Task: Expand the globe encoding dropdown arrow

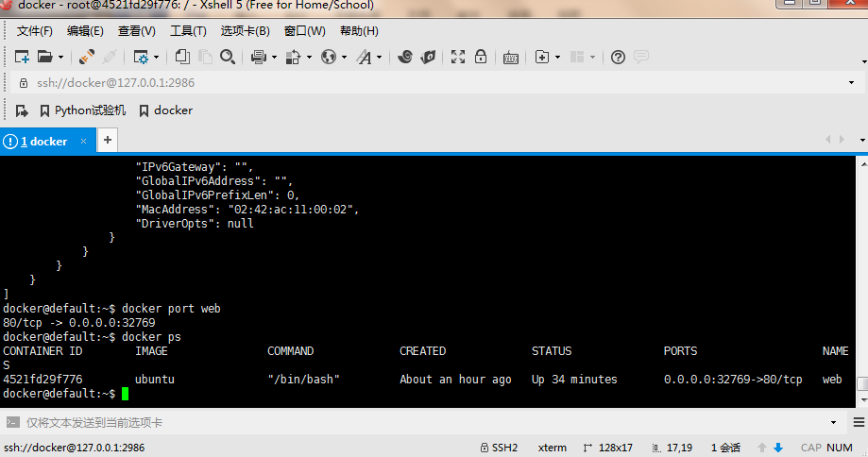Action: (x=344, y=57)
